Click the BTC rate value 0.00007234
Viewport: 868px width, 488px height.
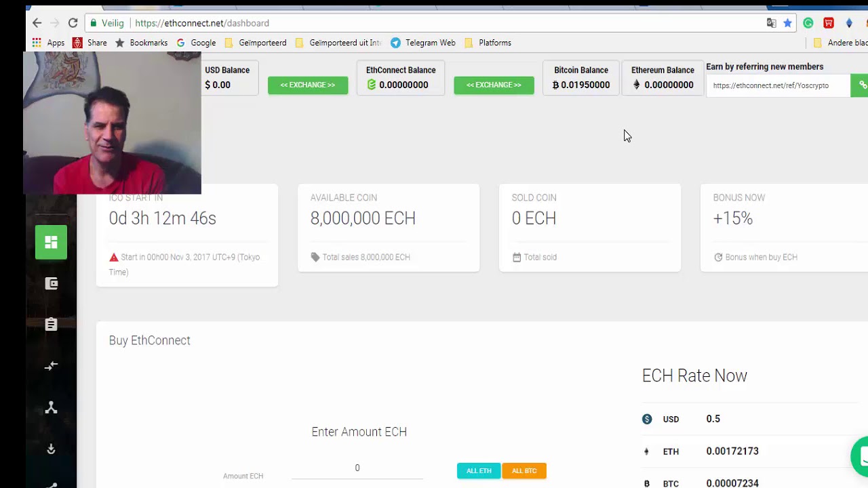[732, 483]
